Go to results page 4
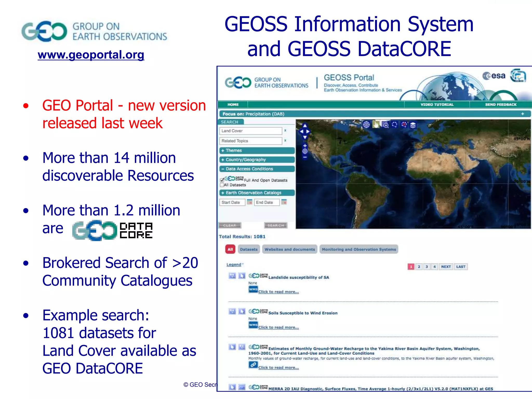Viewport: 532px width, 399px height. point(435,267)
